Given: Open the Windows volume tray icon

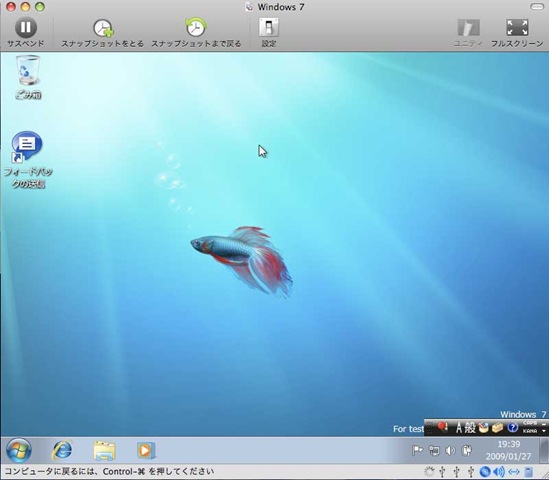Looking at the screenshot, I should click(450, 450).
